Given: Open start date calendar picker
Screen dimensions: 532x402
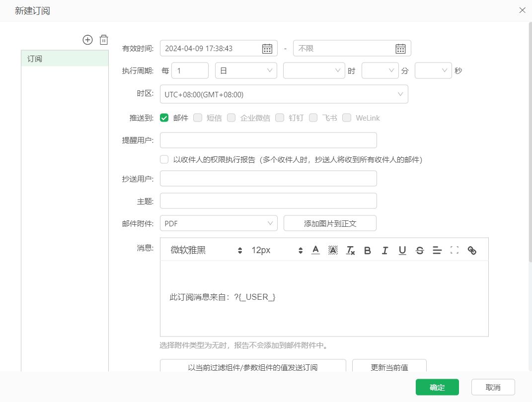Looking at the screenshot, I should point(267,49).
